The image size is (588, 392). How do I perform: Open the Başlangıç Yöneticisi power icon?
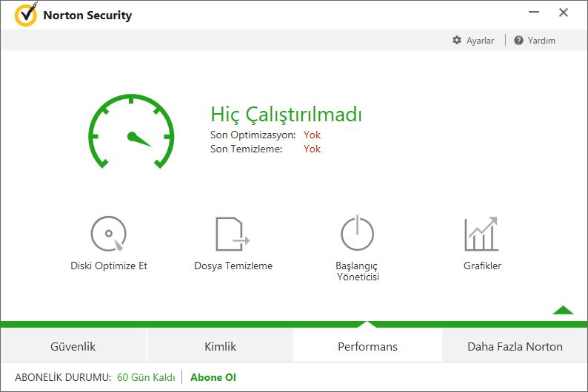357,233
